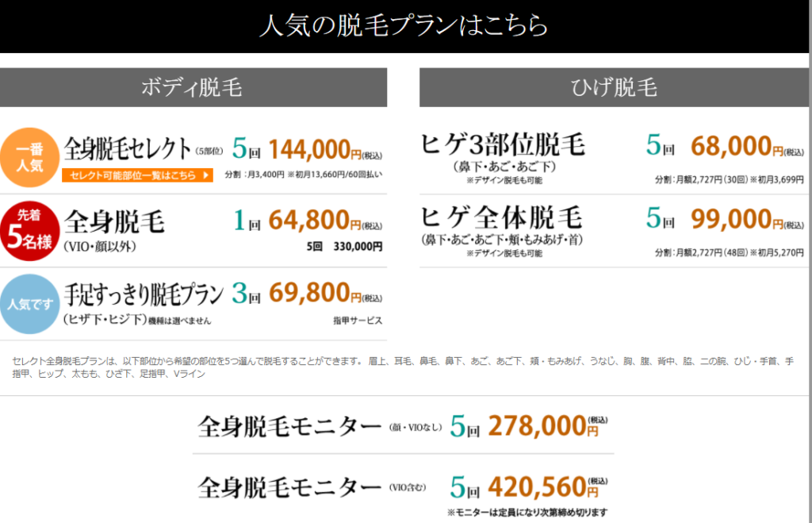The image size is (812, 523).
Task: Click the 64,800円 price
Action: (324, 221)
